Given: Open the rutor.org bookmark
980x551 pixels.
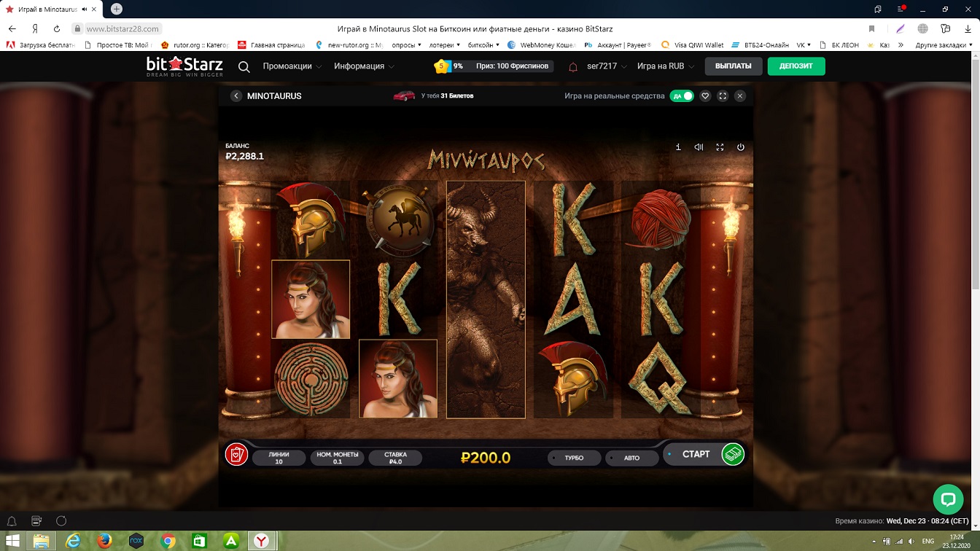Looking at the screenshot, I should click(x=195, y=45).
